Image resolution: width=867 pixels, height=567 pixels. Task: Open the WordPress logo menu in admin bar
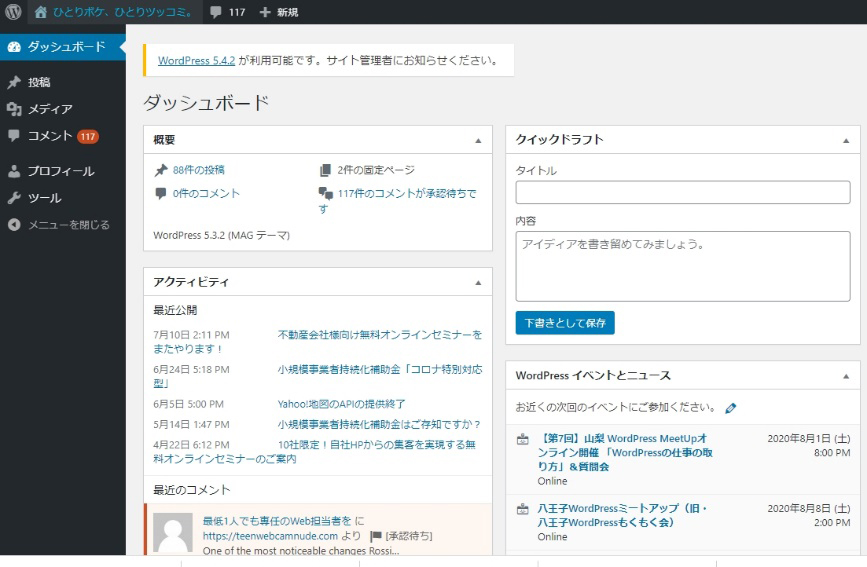pyautogui.click(x=13, y=12)
